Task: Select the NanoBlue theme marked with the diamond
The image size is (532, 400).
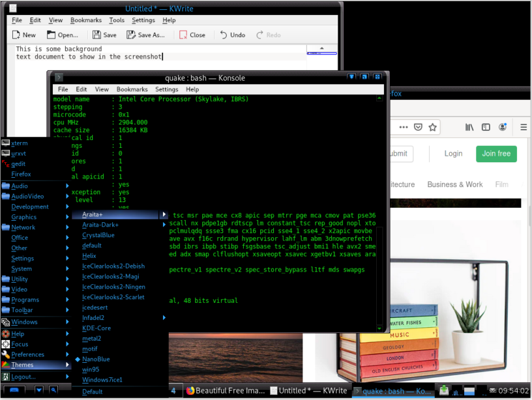Action: click(98, 359)
